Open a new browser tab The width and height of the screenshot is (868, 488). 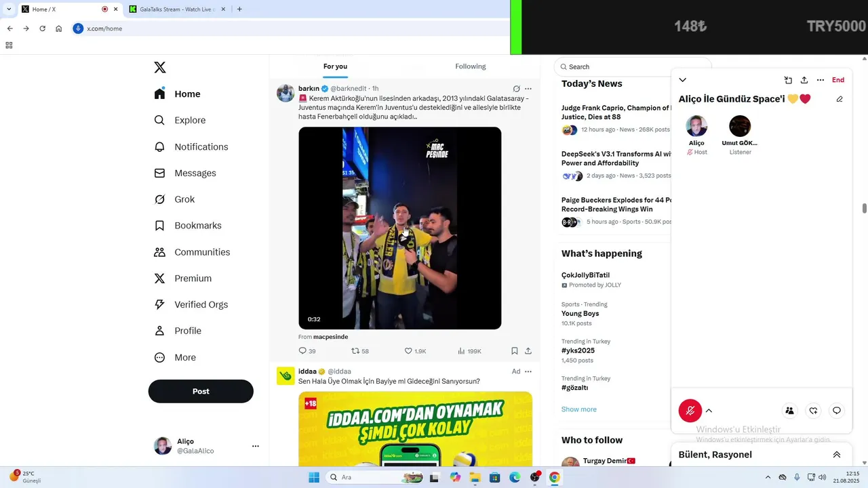[x=239, y=9]
